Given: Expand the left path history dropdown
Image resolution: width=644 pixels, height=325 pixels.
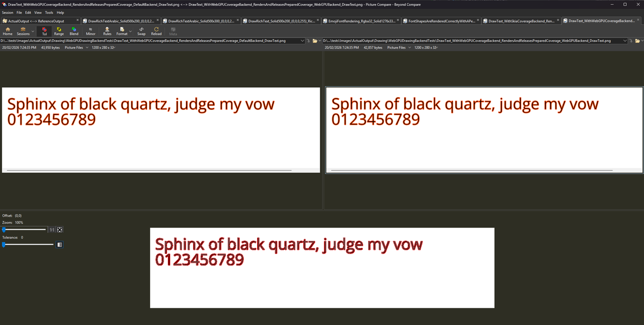Looking at the screenshot, I should (303, 41).
